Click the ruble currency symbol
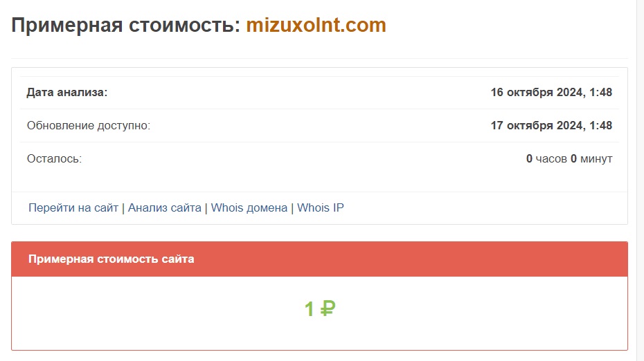This screenshot has width=644, height=361. pos(328,308)
